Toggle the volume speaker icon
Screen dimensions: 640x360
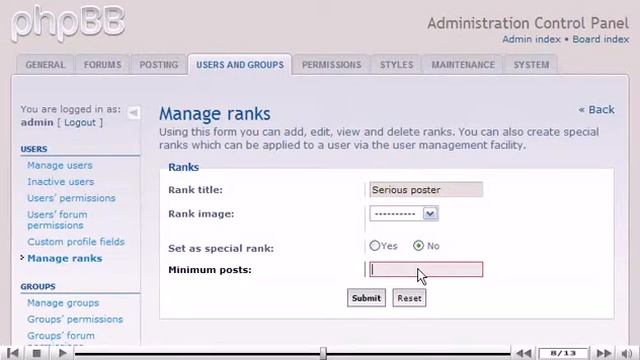pos(627,353)
